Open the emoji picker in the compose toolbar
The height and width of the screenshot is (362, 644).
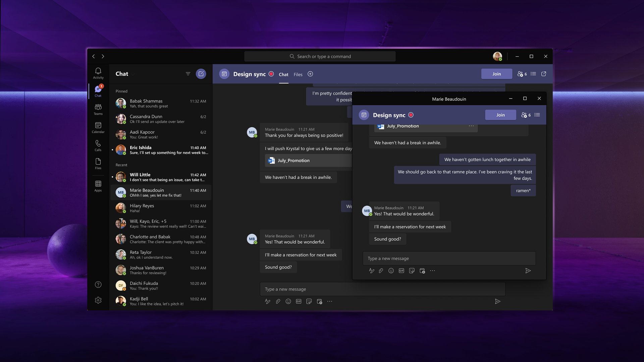(288, 301)
